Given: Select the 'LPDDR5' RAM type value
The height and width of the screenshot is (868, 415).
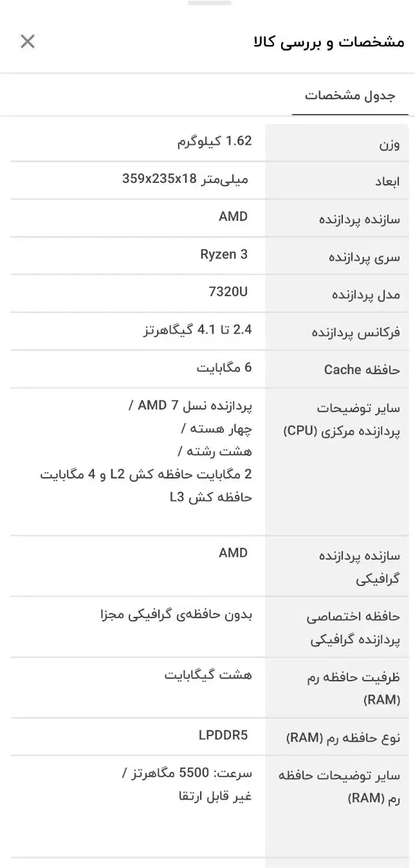Looking at the screenshot, I should click(x=223, y=735).
